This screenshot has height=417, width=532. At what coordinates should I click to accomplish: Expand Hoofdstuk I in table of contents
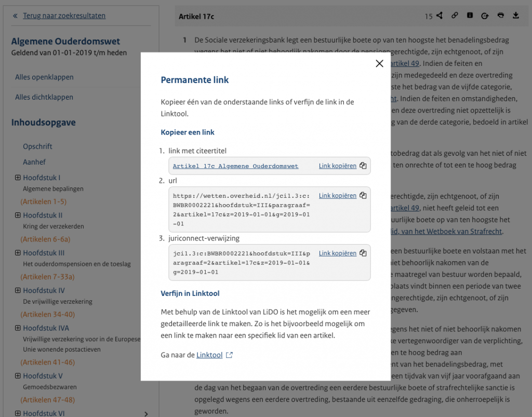coord(18,178)
